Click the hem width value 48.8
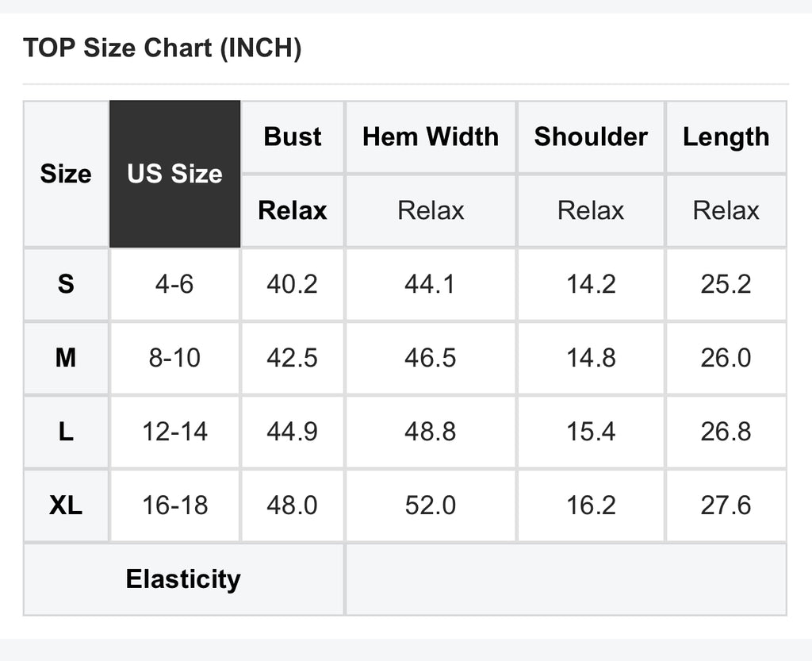812x661 pixels. tap(431, 432)
